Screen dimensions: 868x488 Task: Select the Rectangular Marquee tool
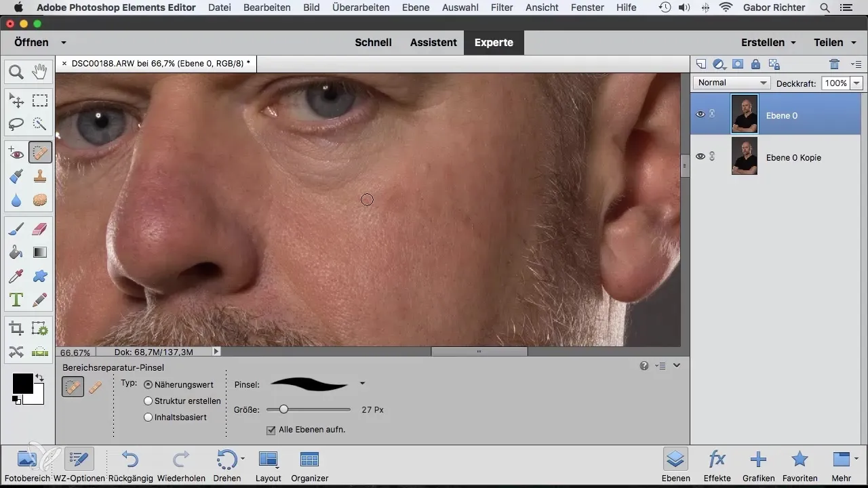click(x=40, y=101)
